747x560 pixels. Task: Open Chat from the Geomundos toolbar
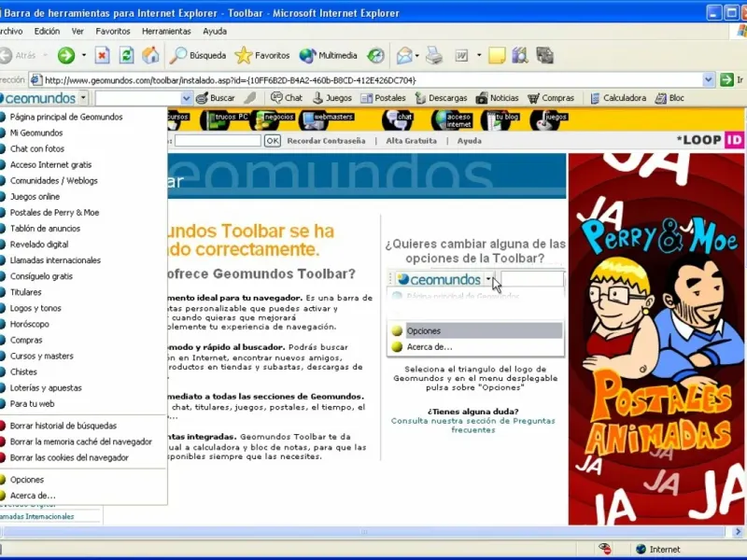point(287,98)
